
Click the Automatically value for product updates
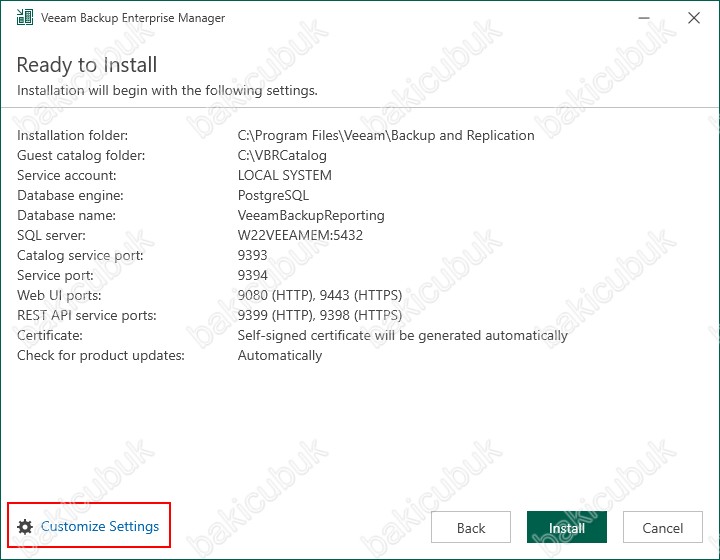280,355
